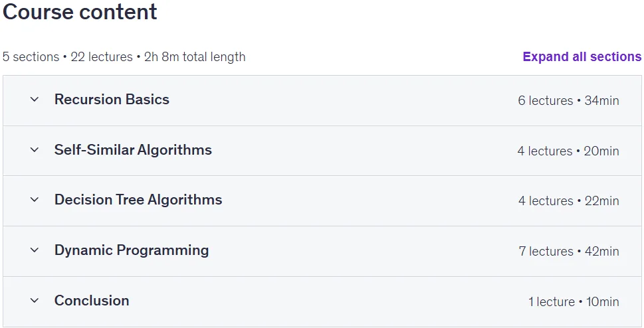Toggle the Decision Tree Algorithms chevron arrow
The image size is (644, 328).
pos(35,200)
